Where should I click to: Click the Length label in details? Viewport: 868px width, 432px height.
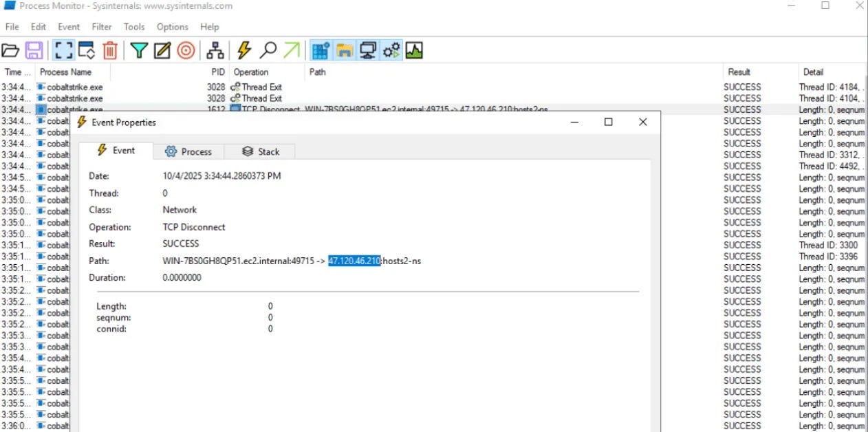click(111, 306)
